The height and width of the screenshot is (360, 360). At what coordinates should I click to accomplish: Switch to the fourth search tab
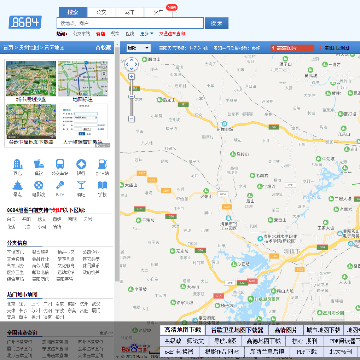(158, 12)
